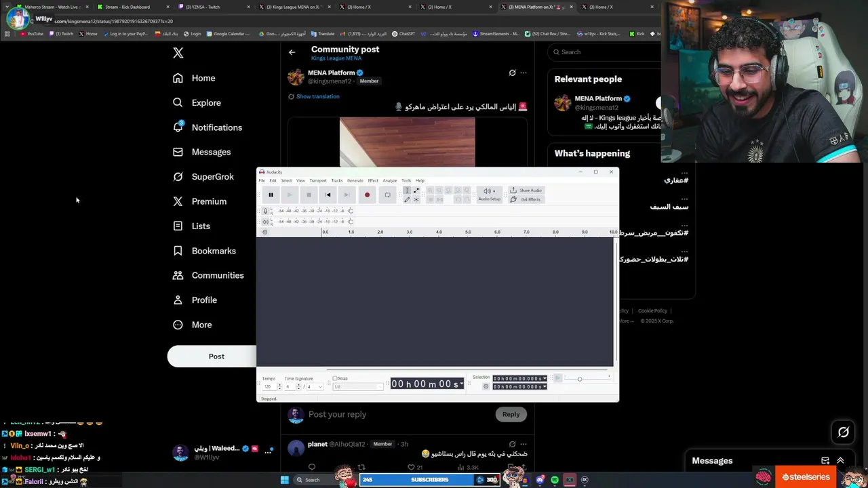Image resolution: width=868 pixels, height=488 pixels.
Task: Open the Analyze menu in Audacity
Action: pos(390,180)
